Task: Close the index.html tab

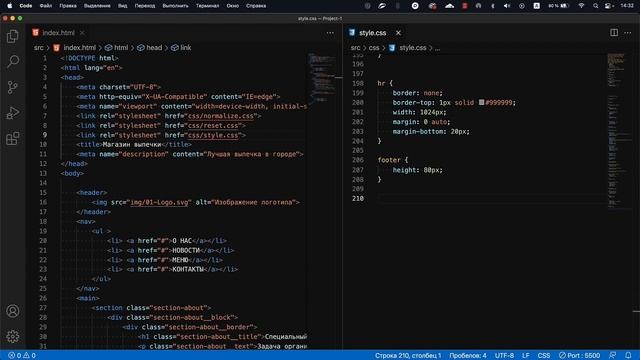Action: (x=82, y=33)
